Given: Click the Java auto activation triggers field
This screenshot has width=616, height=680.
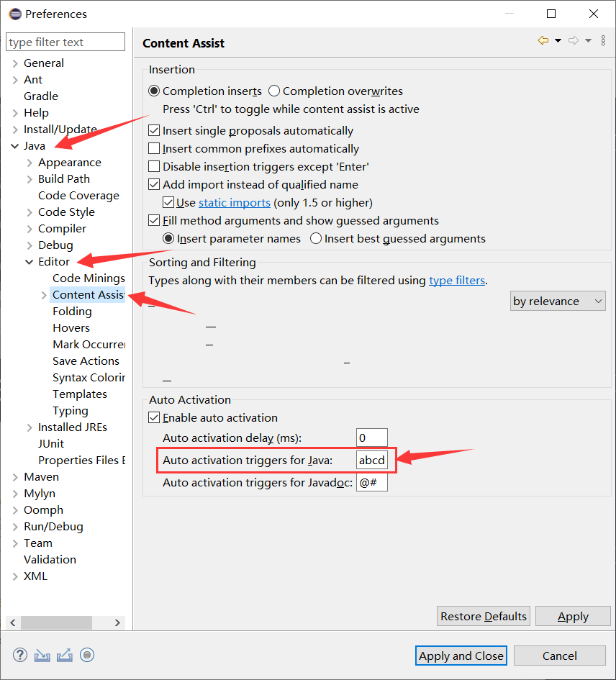Looking at the screenshot, I should point(372,461).
